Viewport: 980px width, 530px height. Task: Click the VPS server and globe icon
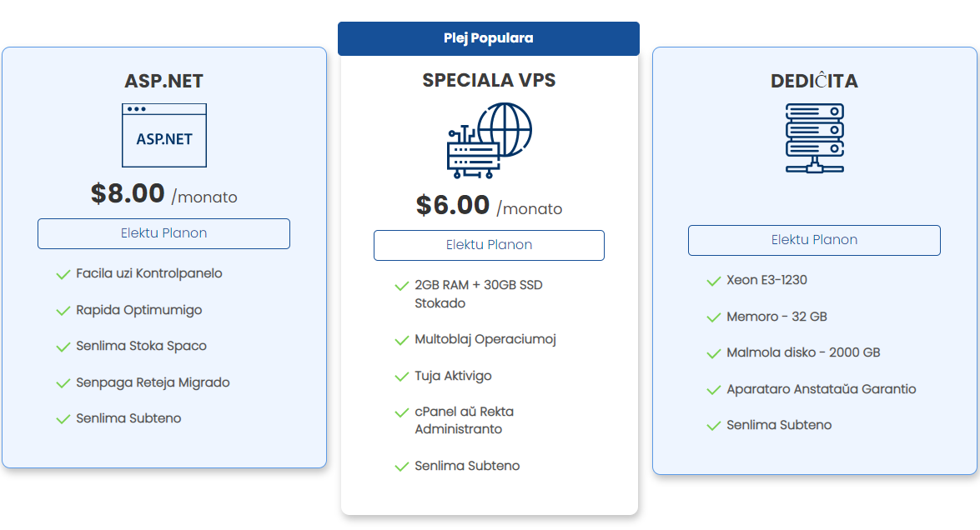pyautogui.click(x=490, y=141)
